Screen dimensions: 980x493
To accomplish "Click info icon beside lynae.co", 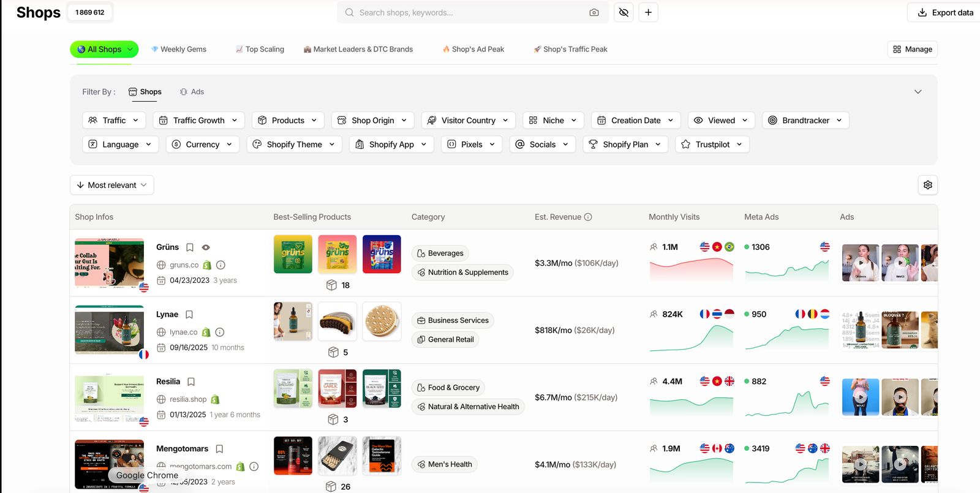I will [220, 332].
